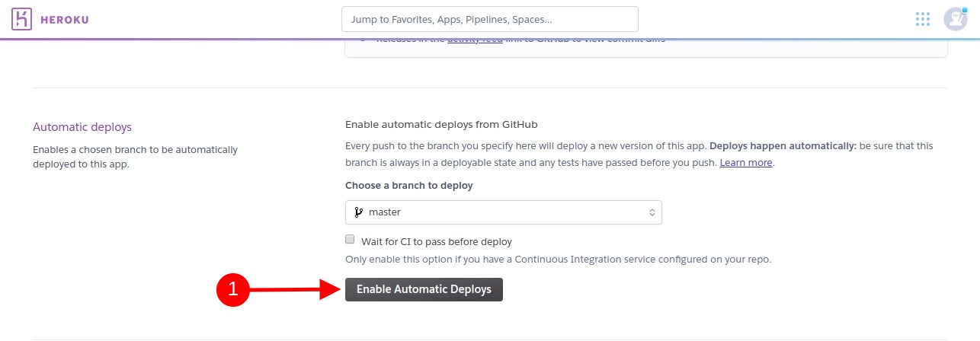980x341 pixels.
Task: Follow the activity feed link
Action: click(475, 39)
